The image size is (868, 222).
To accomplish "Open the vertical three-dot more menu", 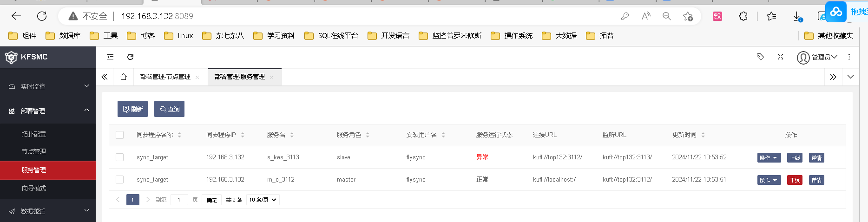I will [x=849, y=57].
